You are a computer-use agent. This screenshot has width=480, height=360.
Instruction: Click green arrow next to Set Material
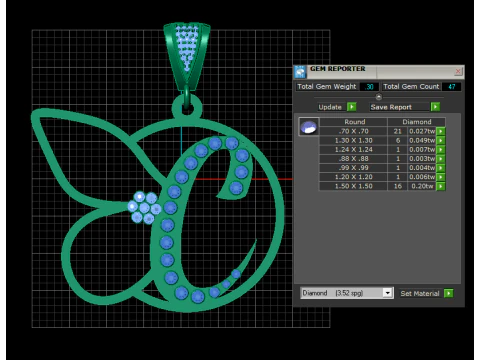coord(449,293)
